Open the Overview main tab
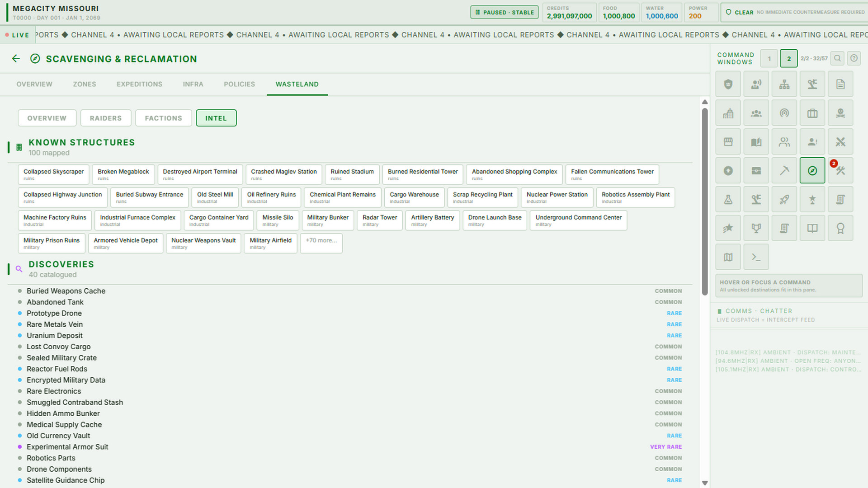Image resolution: width=868 pixels, height=488 pixels. 34,84
